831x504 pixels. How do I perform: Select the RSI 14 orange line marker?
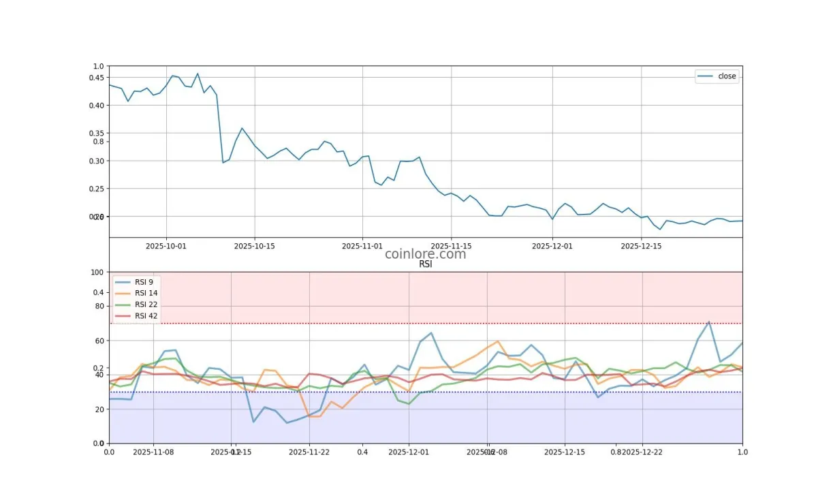[x=123, y=293]
